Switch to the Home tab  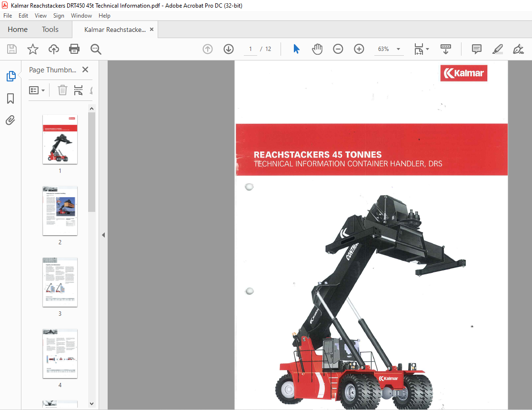pyautogui.click(x=18, y=30)
